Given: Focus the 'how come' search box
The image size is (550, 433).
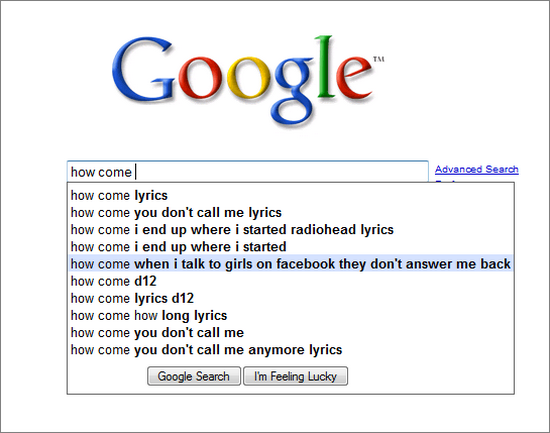Looking at the screenshot, I should 248,172.
